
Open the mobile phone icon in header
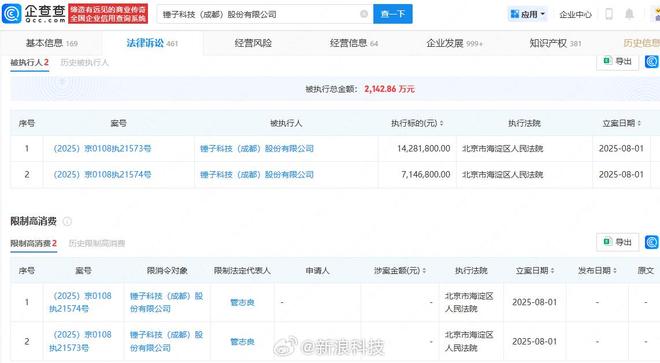[x=609, y=14]
